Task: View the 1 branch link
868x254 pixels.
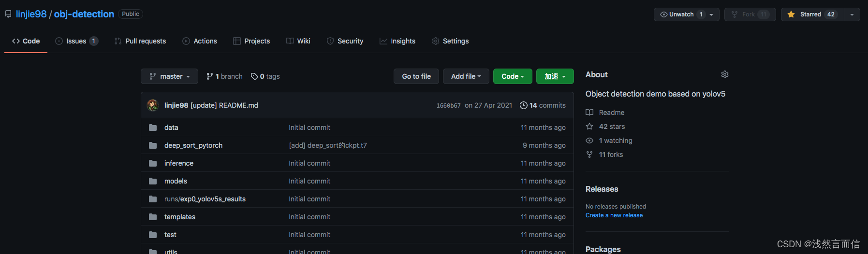Action: click(224, 76)
